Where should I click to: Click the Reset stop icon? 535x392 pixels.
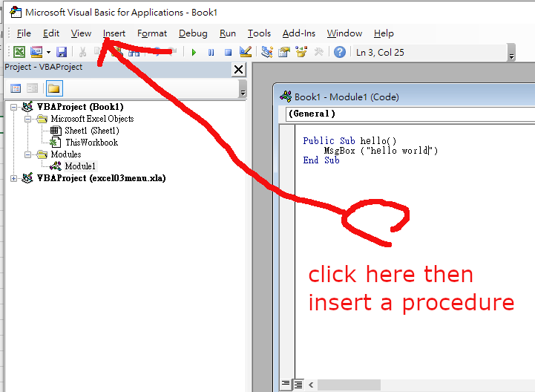tap(229, 52)
